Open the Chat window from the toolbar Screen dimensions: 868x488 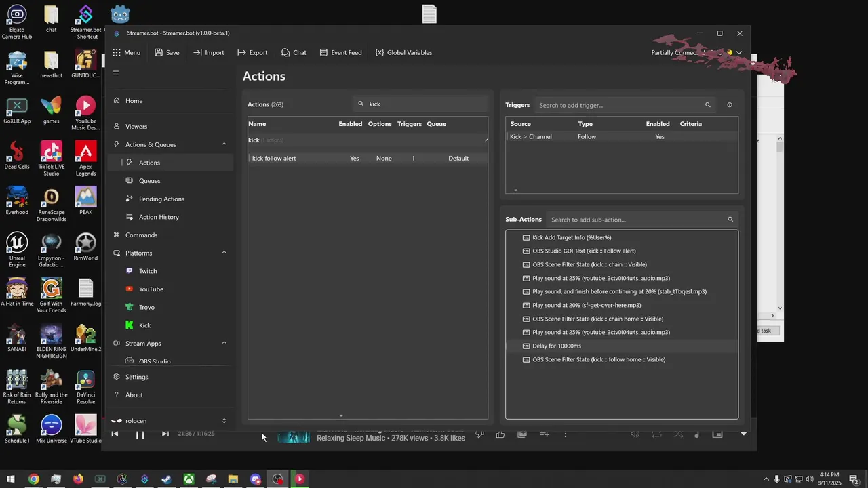(294, 52)
